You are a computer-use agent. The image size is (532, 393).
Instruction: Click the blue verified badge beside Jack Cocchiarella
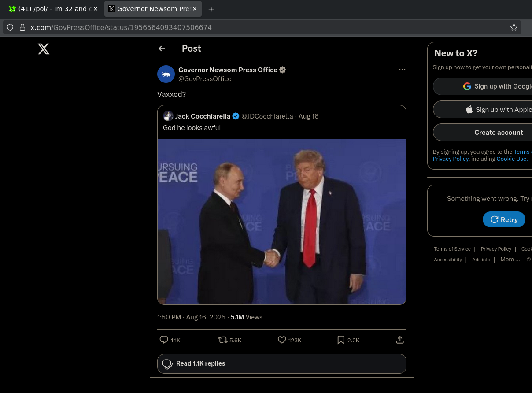236,116
